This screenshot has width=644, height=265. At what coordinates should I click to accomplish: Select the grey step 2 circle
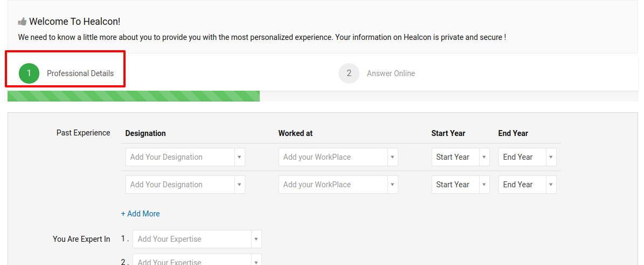[349, 73]
